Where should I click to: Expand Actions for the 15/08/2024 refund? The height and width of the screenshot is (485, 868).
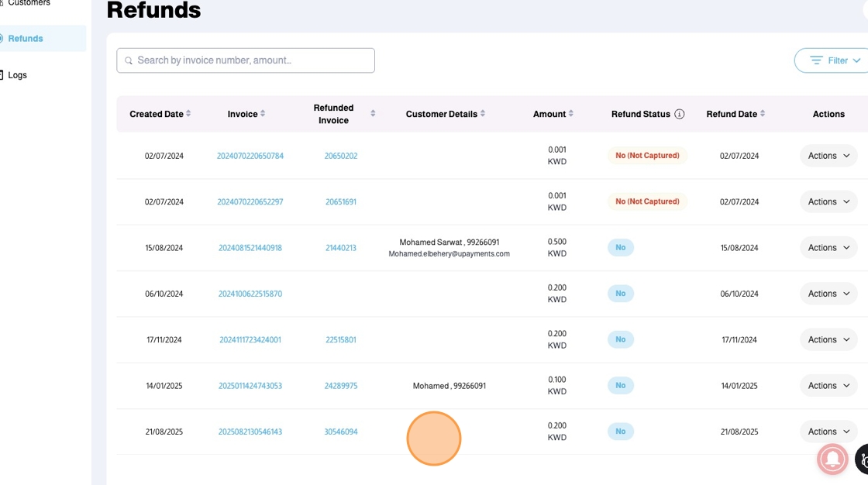[828, 248]
